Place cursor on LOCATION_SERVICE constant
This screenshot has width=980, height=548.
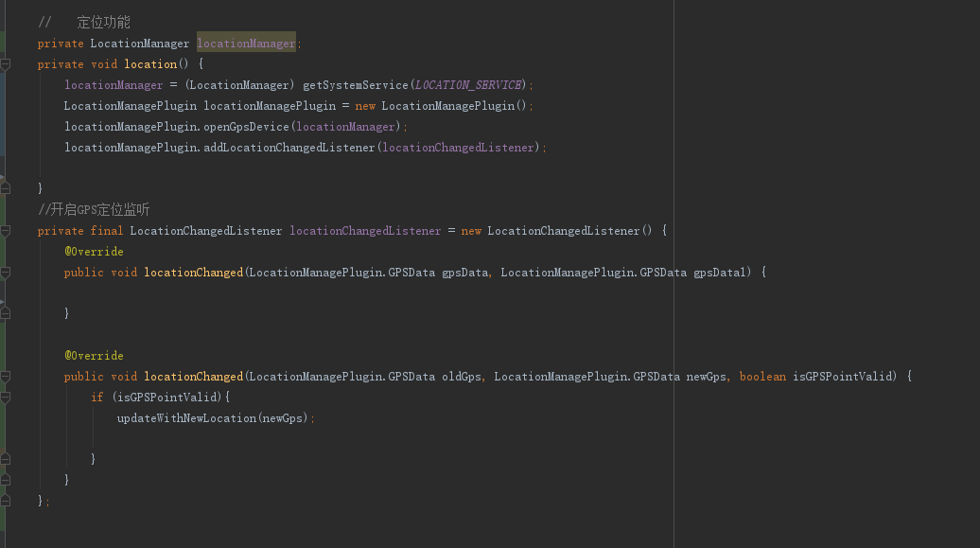click(468, 85)
